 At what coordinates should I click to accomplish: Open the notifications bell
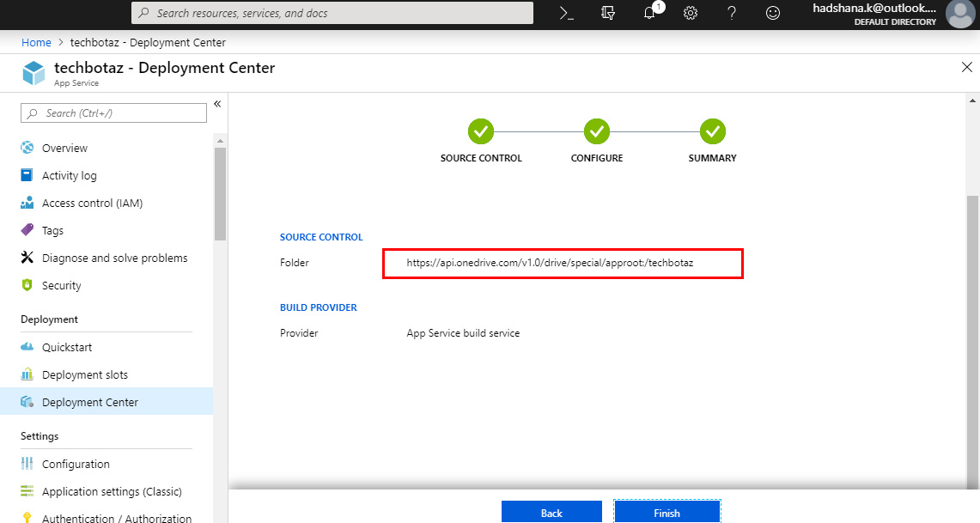(650, 13)
